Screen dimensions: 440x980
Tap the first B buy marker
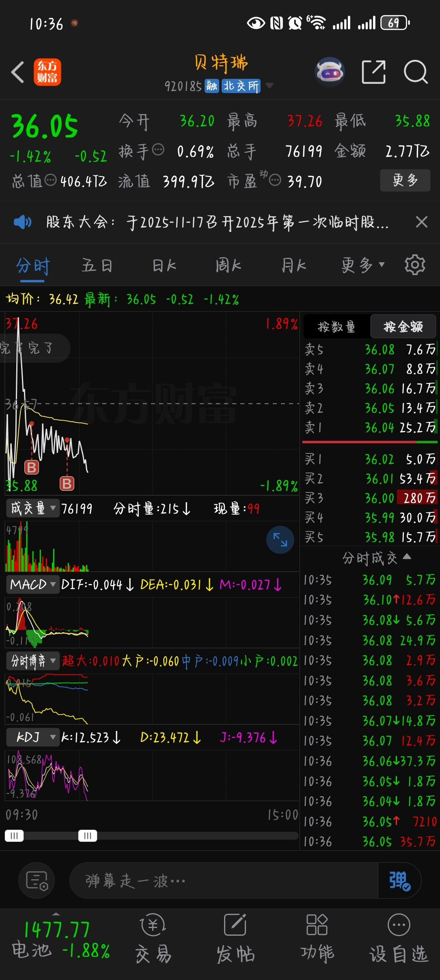32,467
